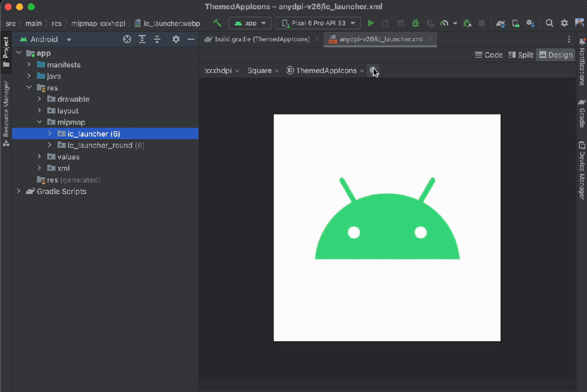587x392 pixels.
Task: Expand the layout folder
Action: point(39,111)
